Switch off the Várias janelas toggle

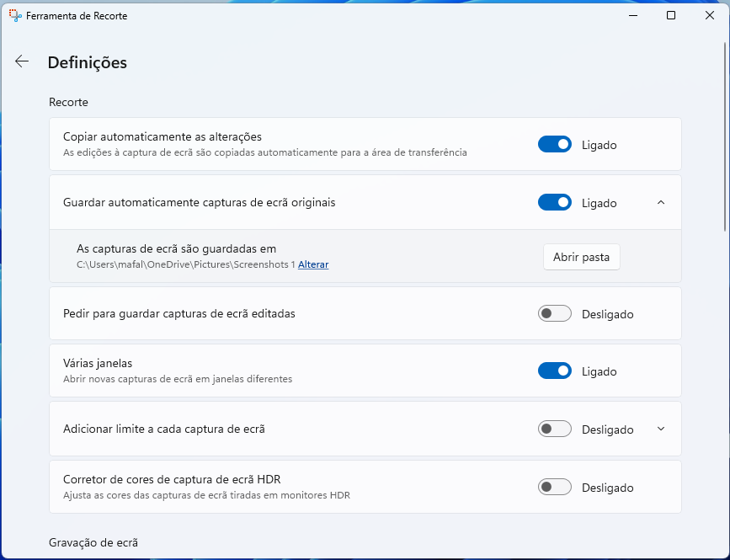point(555,371)
